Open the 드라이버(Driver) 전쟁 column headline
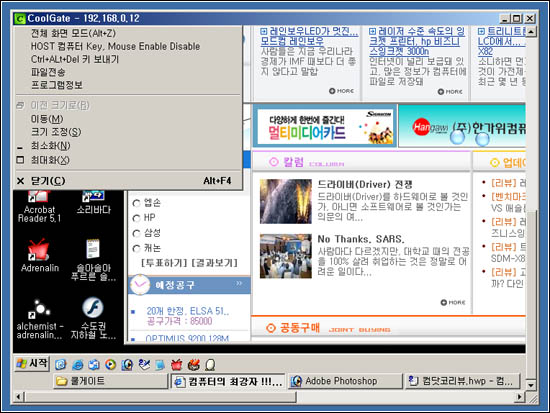The height and width of the screenshot is (413, 550). point(365,184)
